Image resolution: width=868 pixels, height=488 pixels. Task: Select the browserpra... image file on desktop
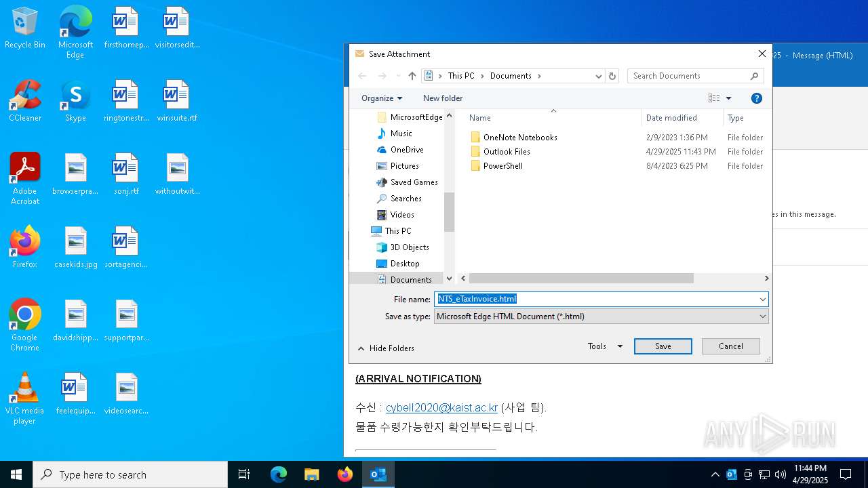(x=76, y=175)
